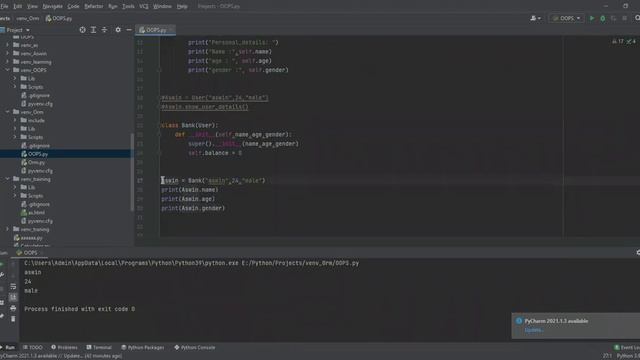Click the expand all icon in Project panel
Image resolution: width=640 pixels, height=360 pixels.
coord(93,30)
